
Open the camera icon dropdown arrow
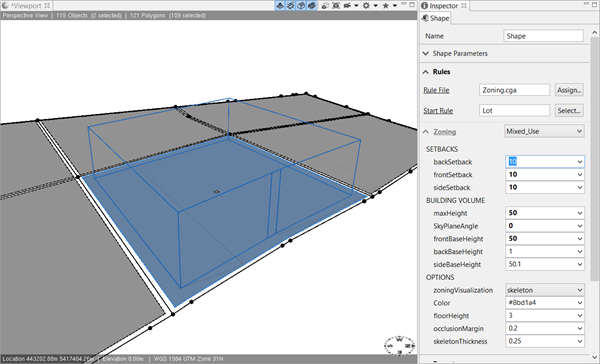pos(356,6)
